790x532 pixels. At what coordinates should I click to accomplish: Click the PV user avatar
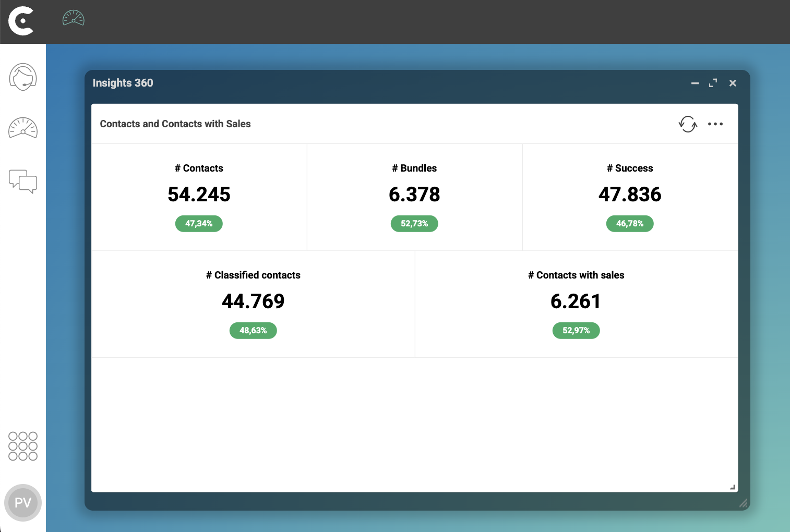(23, 503)
